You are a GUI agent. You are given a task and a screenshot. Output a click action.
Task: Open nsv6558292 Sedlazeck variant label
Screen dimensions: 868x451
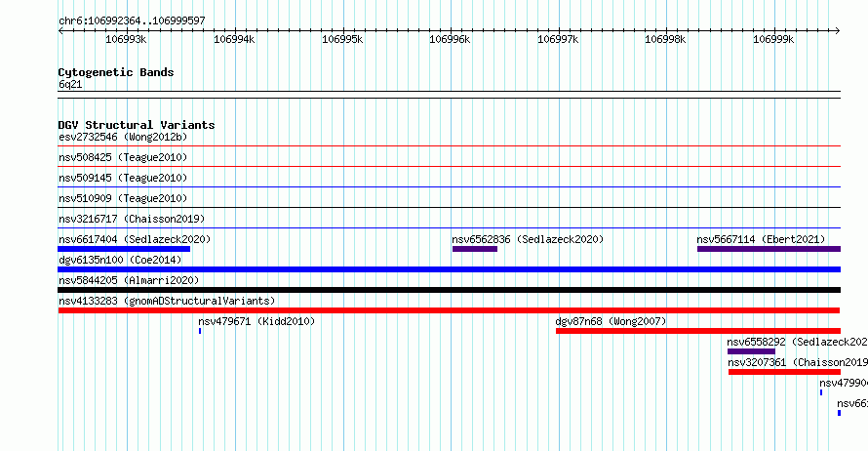[797, 342]
